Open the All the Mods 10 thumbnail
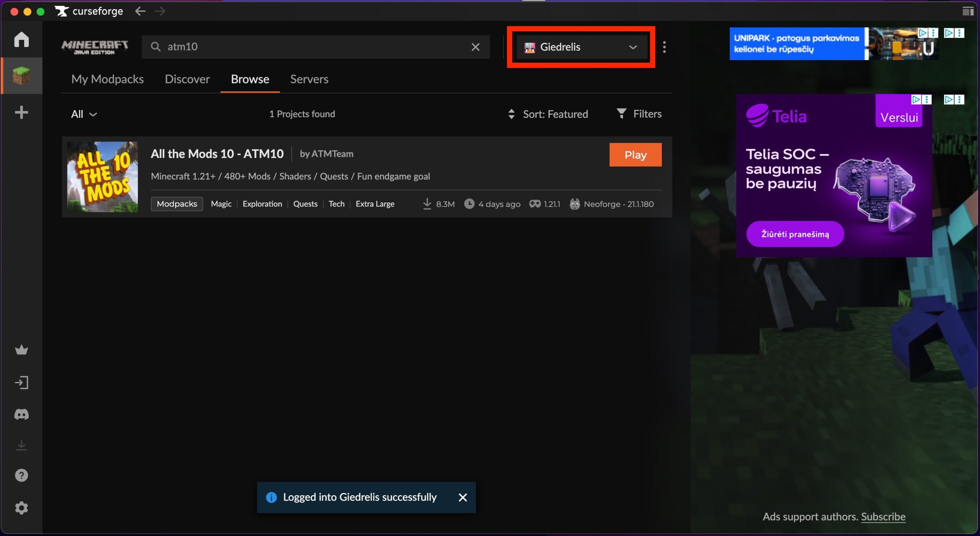Screen dimensions: 980x536 [103, 177]
